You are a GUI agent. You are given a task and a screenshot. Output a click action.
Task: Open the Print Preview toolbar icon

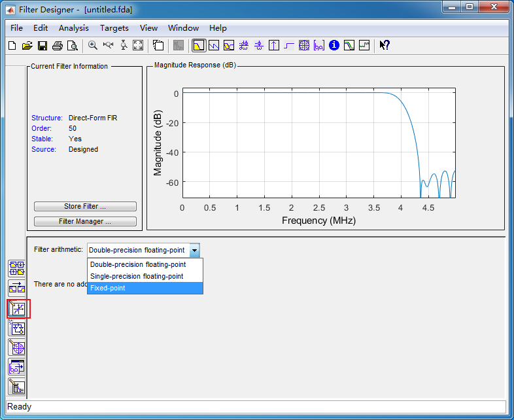tap(73, 45)
